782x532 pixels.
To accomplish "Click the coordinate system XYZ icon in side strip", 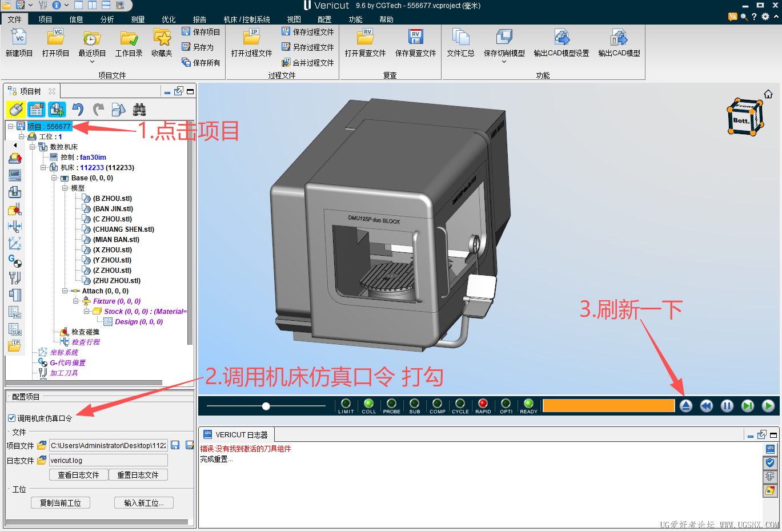I will [15, 244].
